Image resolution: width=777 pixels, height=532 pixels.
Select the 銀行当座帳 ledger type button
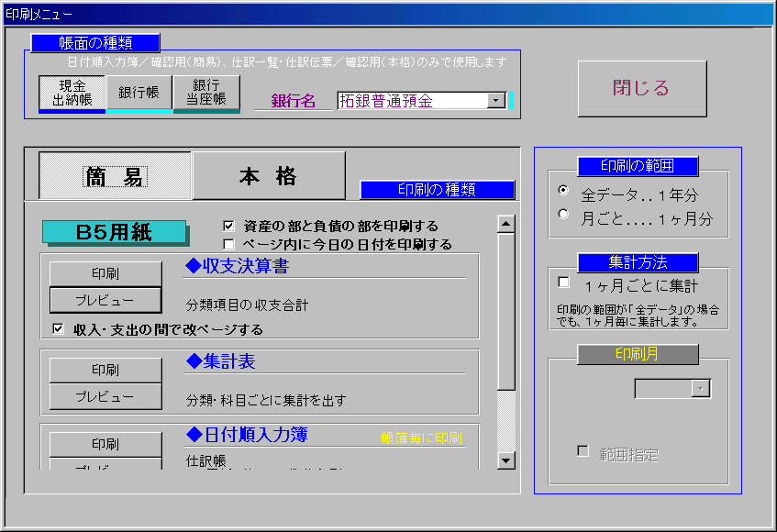206,93
